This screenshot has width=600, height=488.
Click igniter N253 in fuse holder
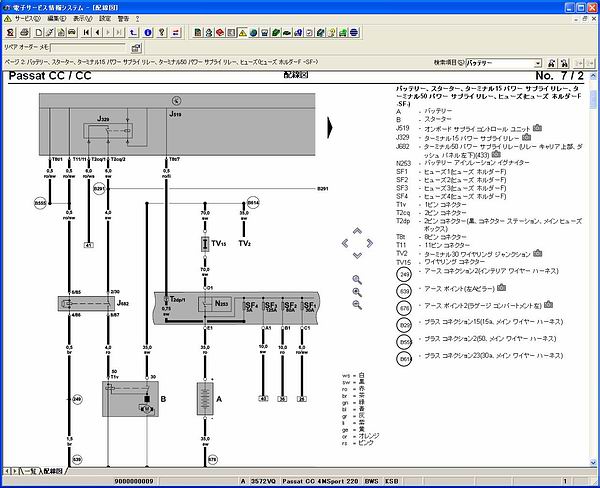pos(215,304)
